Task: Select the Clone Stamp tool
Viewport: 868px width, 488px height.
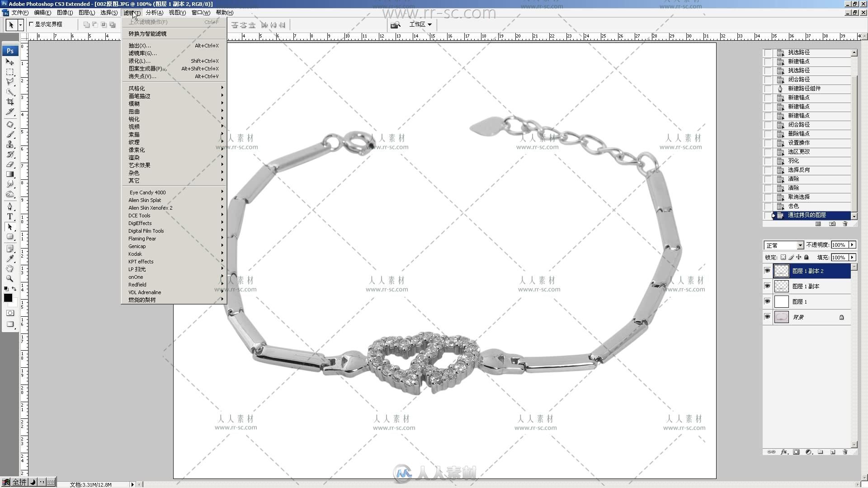Action: coord(10,144)
